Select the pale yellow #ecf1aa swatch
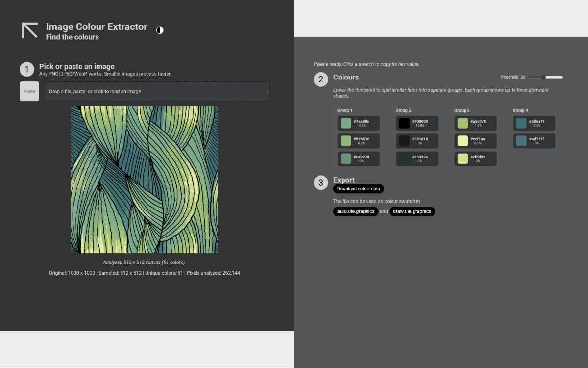The image size is (588, 368). (x=475, y=141)
